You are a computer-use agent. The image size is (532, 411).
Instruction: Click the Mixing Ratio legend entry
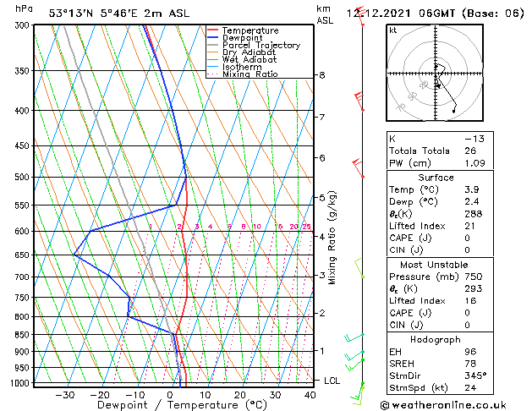point(243,74)
